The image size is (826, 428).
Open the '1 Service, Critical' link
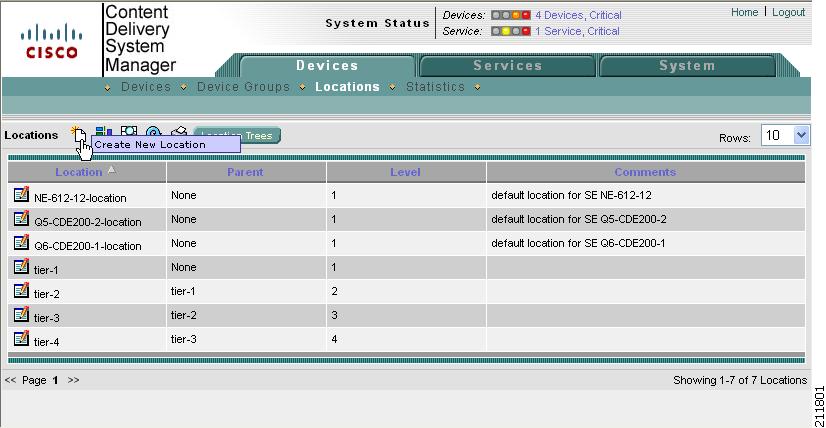pos(577,31)
